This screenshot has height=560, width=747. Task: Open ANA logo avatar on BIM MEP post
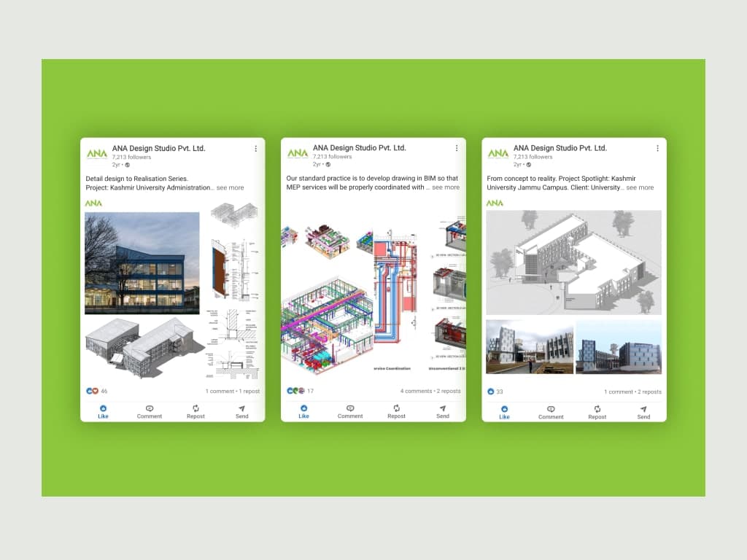[298, 153]
